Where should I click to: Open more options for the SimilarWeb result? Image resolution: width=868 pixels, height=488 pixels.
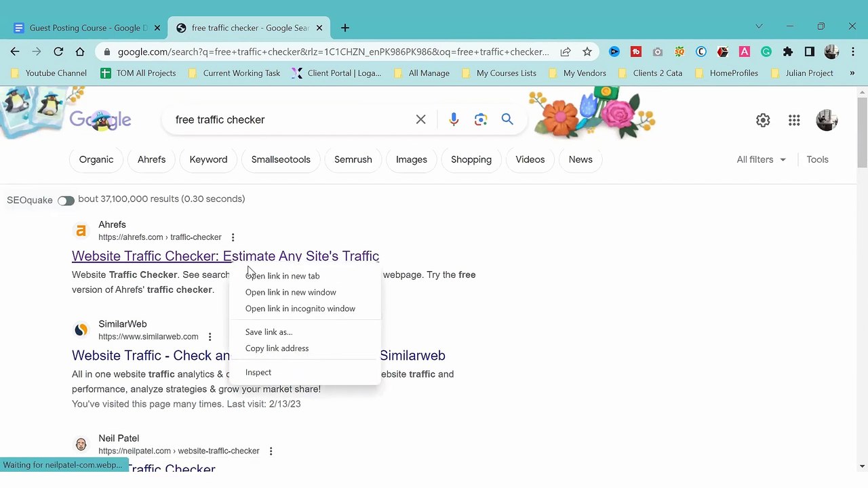[210, 337]
